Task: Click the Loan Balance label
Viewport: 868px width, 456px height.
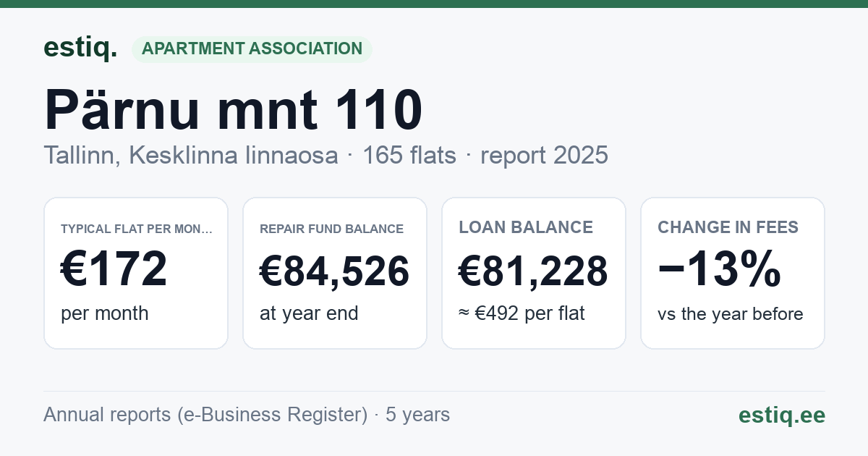Action: tap(526, 227)
